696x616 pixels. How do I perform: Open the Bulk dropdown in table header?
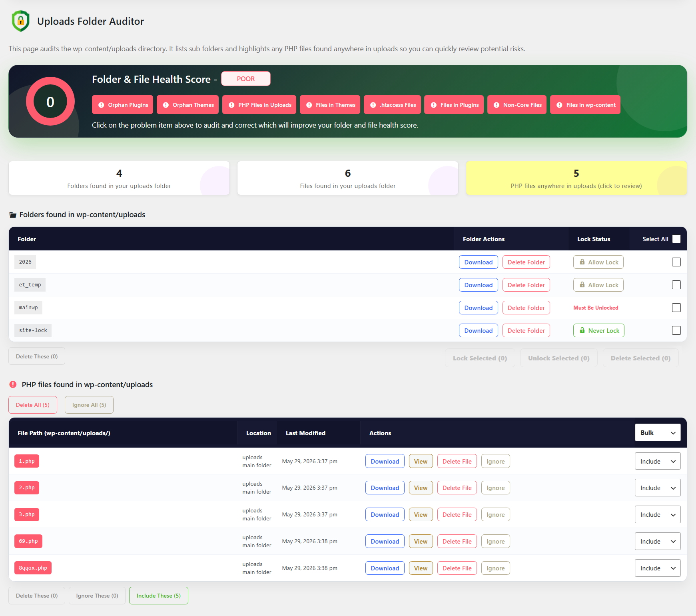tap(658, 433)
